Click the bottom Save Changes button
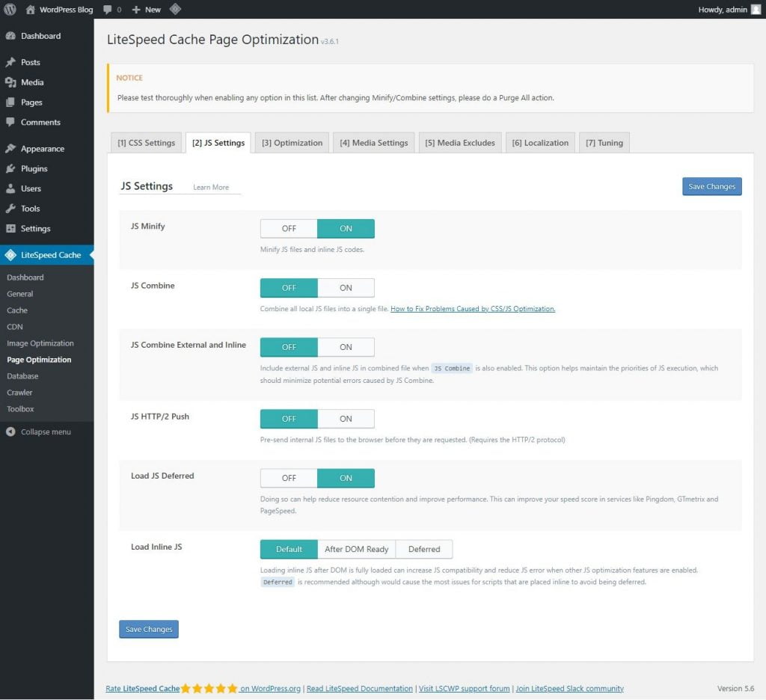 click(x=149, y=629)
